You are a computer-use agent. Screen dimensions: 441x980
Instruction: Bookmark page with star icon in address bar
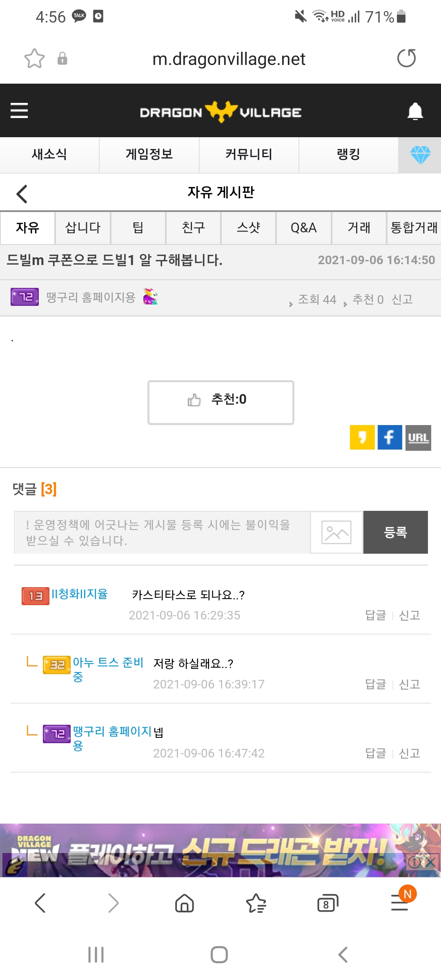coord(34,58)
